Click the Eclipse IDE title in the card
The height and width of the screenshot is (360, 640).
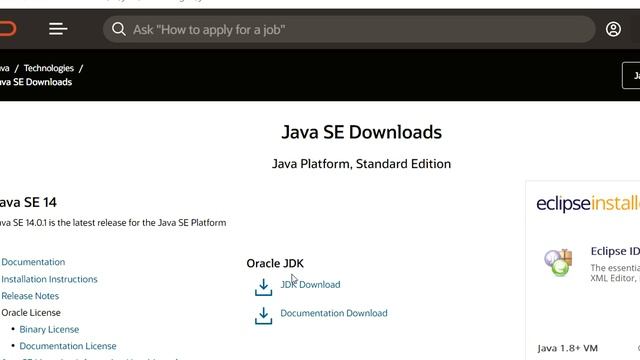click(615, 251)
